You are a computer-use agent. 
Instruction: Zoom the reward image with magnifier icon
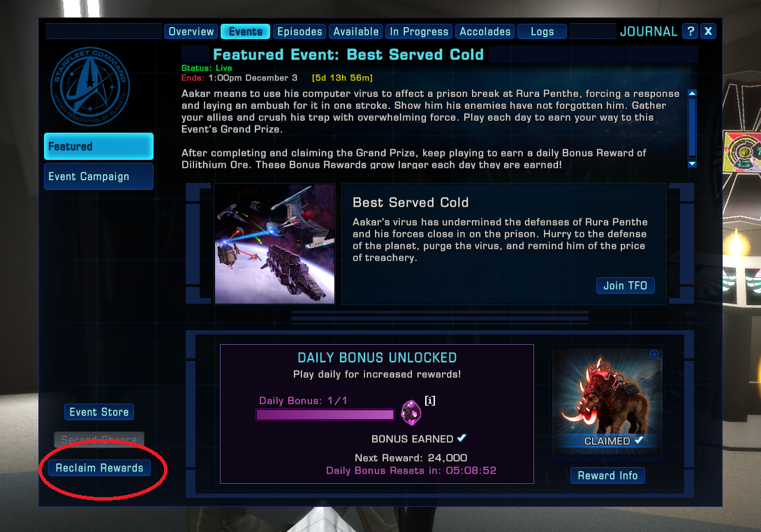(655, 355)
